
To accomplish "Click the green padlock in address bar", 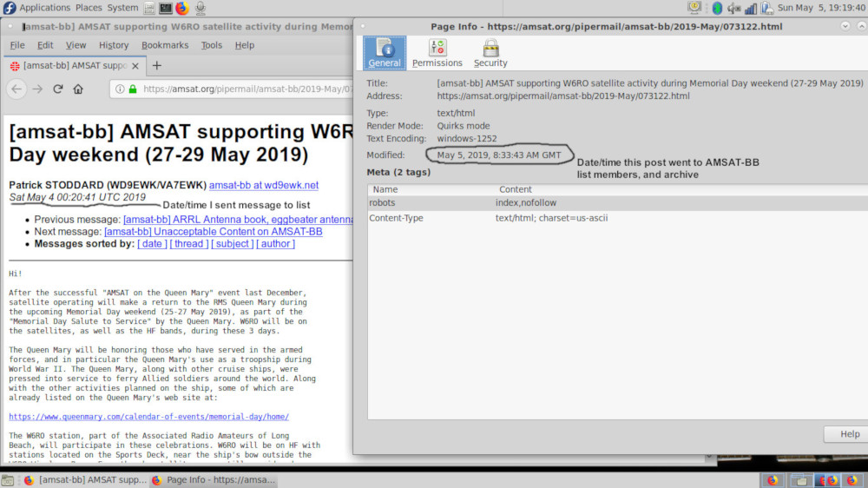I will click(133, 89).
